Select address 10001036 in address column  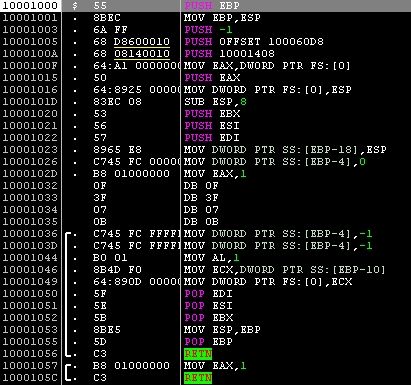coord(30,234)
